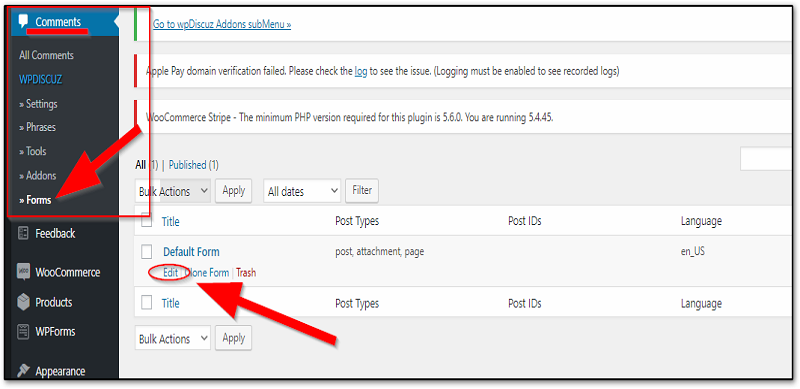Click Trash under Default Form

point(246,273)
